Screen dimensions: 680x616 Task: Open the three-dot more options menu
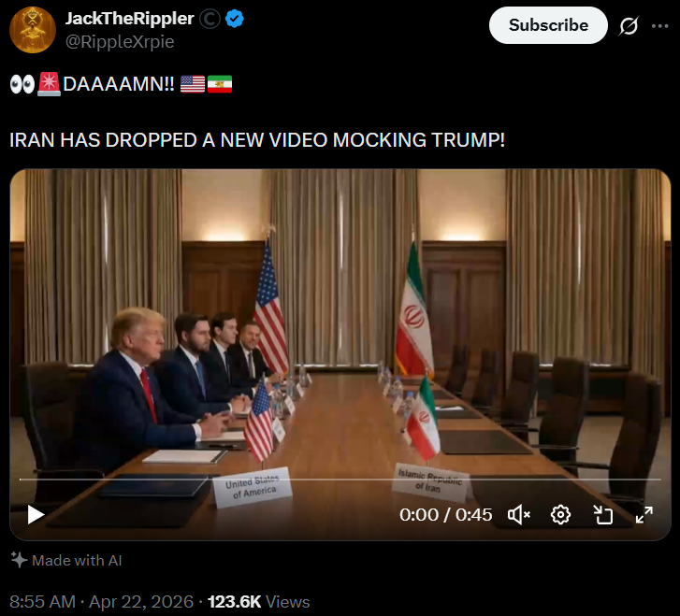pos(659,26)
